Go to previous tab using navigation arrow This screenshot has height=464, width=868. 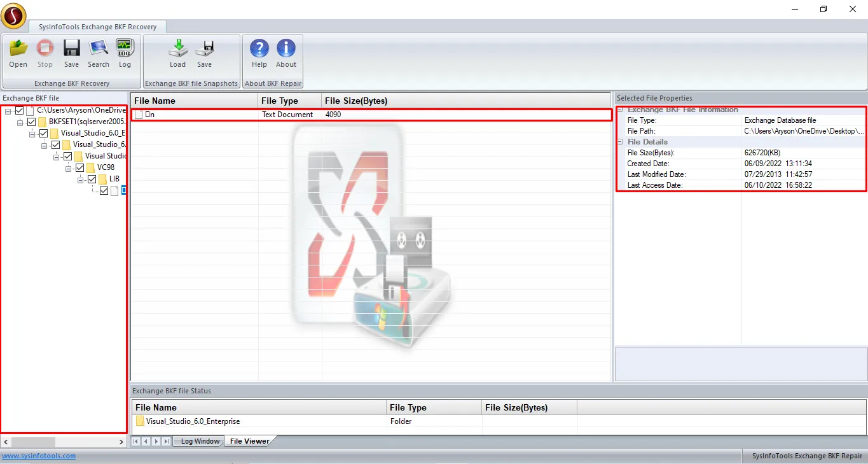click(x=146, y=441)
